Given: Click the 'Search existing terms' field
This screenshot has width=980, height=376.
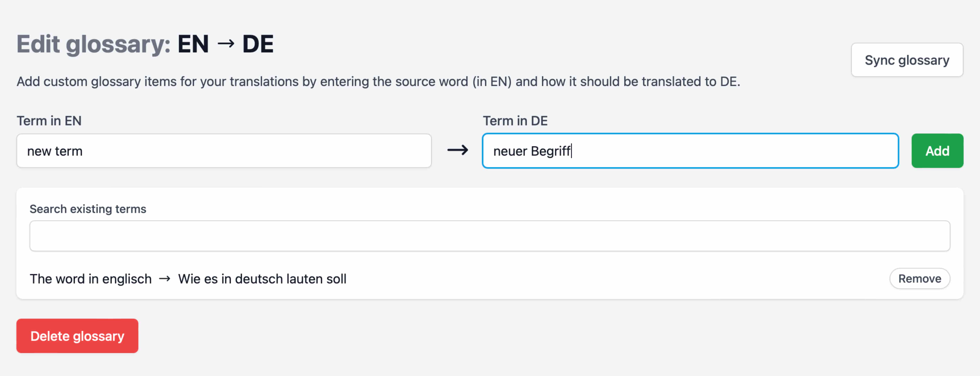Looking at the screenshot, I should pyautogui.click(x=489, y=236).
